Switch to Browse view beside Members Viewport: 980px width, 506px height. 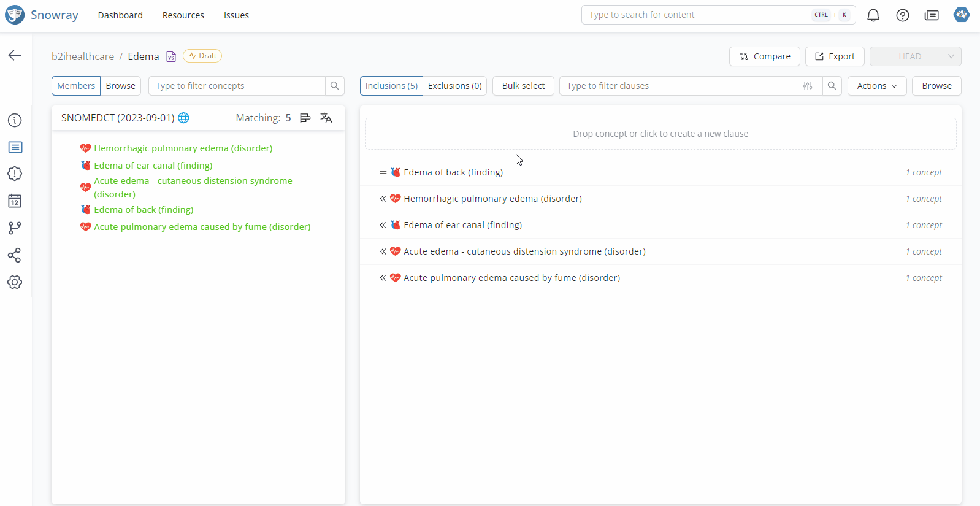point(120,86)
